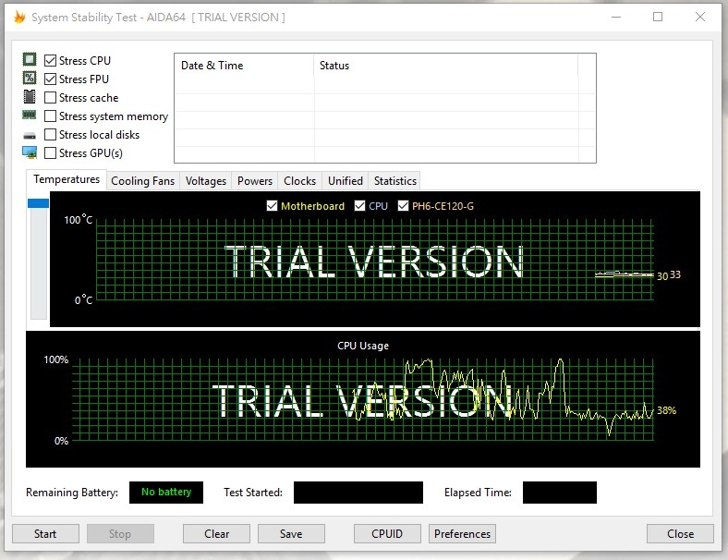The image size is (728, 560).
Task: Click the CPU chip icon beside Stress CPU
Action: coord(30,59)
